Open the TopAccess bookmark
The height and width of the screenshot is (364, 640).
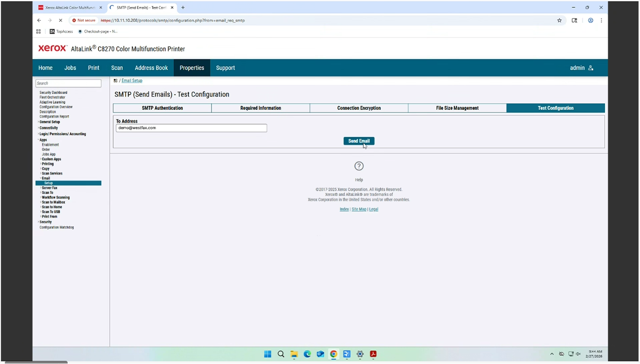coord(61,31)
